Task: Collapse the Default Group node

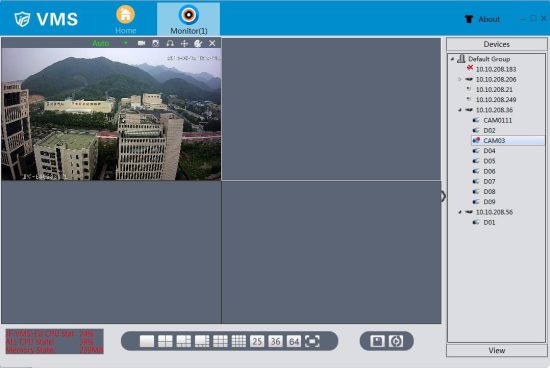Action: tap(452, 59)
